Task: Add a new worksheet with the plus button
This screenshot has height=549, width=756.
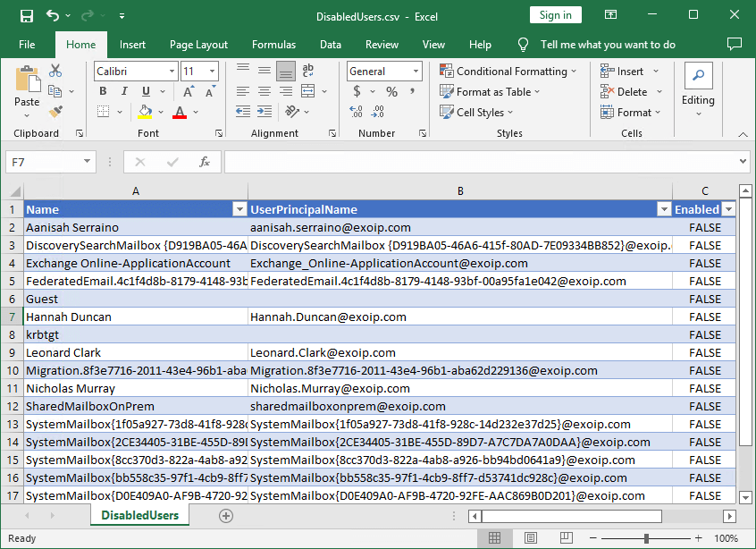Action: click(x=226, y=516)
